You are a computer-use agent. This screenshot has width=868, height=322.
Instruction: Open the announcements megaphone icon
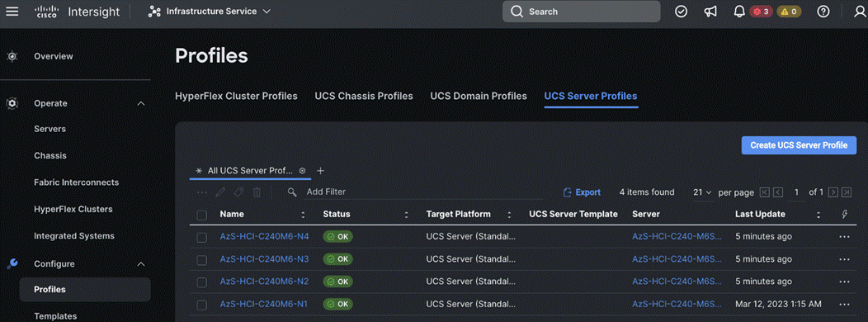710,11
